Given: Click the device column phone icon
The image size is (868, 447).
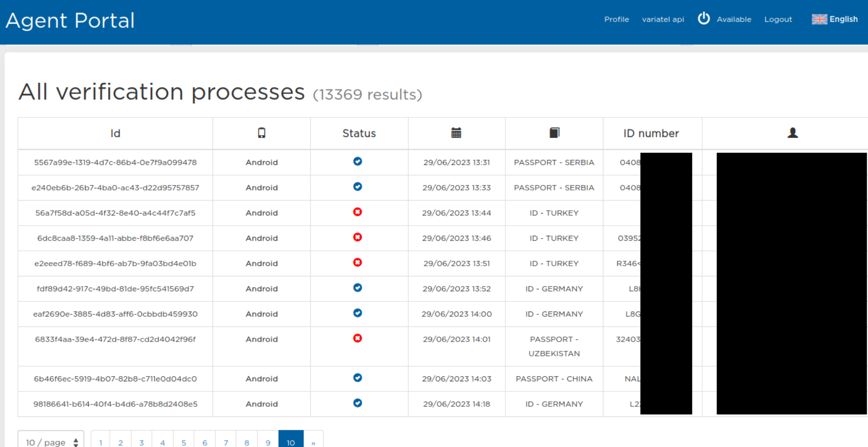Looking at the screenshot, I should click(x=261, y=133).
